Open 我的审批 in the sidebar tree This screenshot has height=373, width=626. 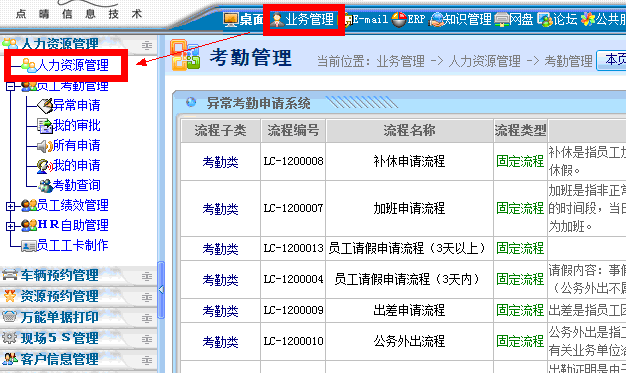pos(76,125)
